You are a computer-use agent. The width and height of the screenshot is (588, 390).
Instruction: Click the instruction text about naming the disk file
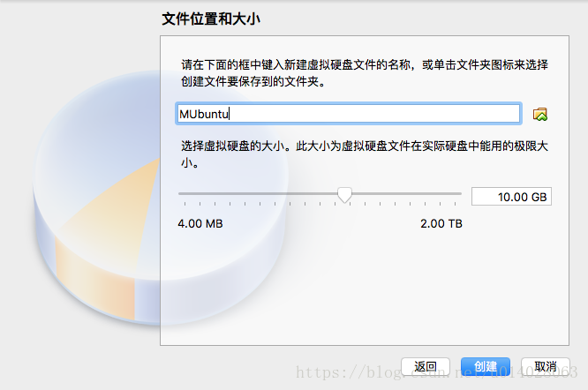(365, 73)
